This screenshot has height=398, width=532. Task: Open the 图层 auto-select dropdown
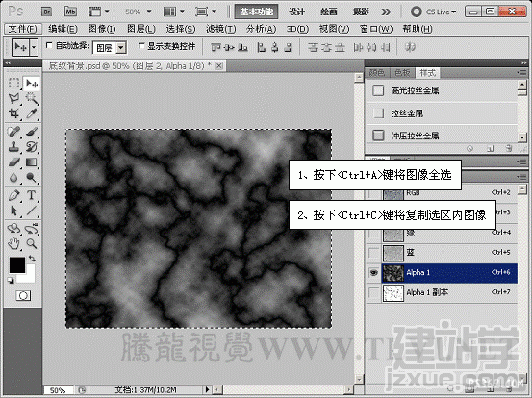[x=110, y=48]
